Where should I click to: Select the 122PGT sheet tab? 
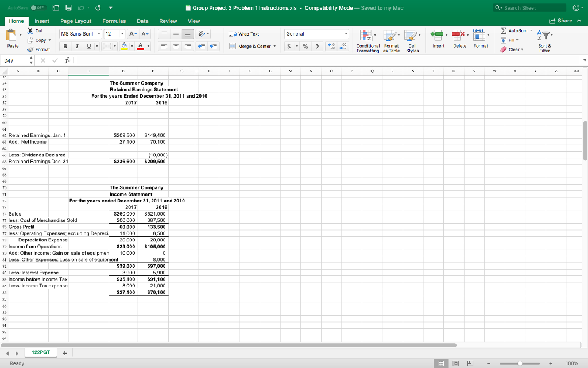[x=40, y=352]
